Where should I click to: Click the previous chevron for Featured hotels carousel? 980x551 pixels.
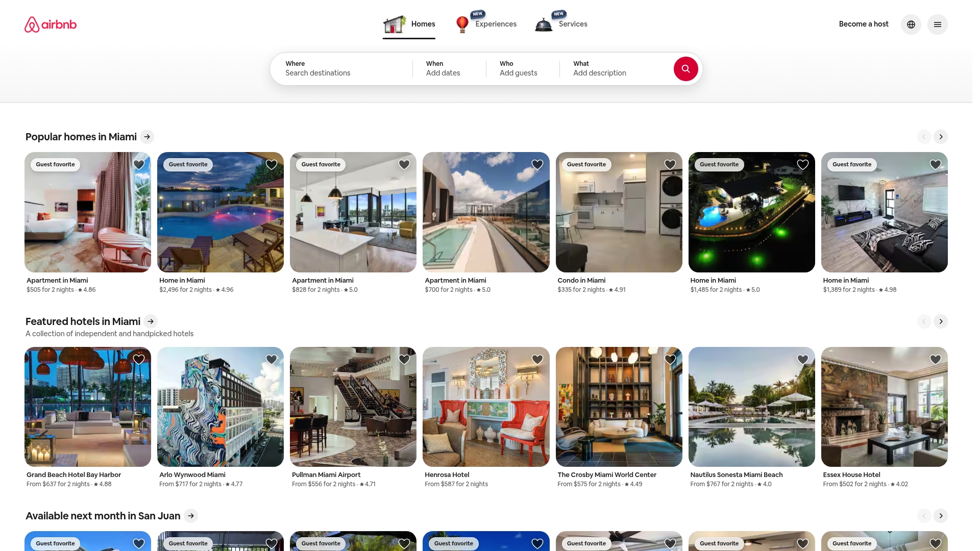924,321
